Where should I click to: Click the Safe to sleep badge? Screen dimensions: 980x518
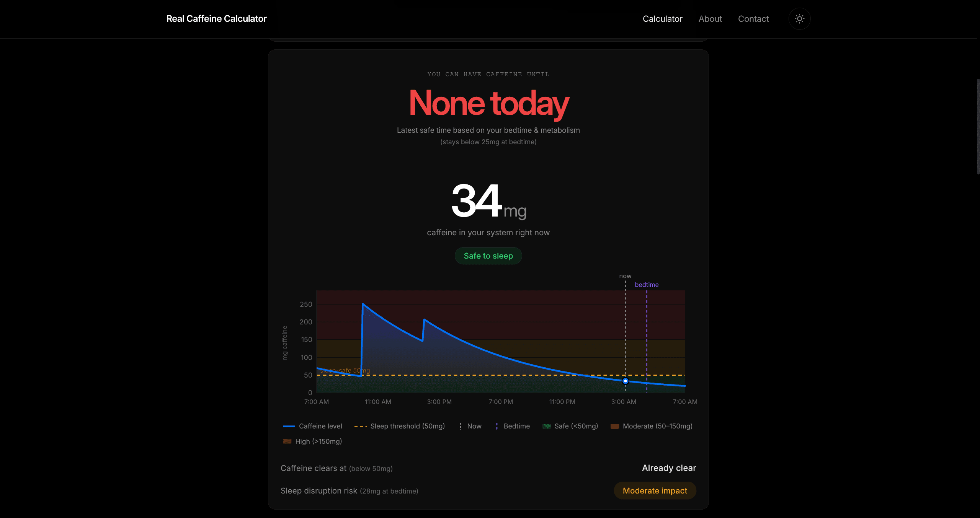[x=488, y=256]
